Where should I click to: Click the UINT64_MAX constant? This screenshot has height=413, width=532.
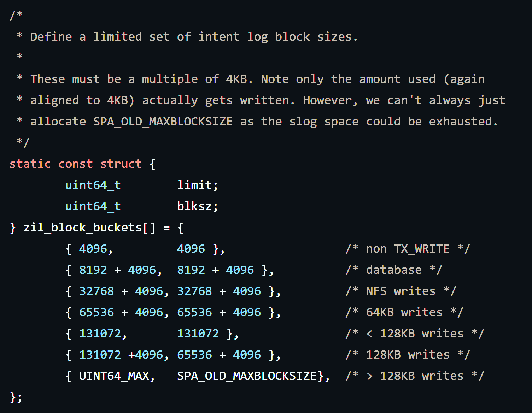(x=114, y=376)
